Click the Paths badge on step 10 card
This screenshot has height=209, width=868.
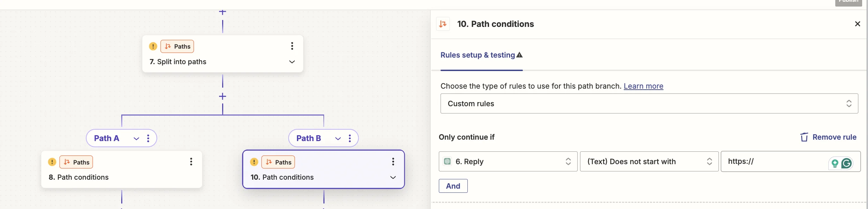[x=278, y=162]
